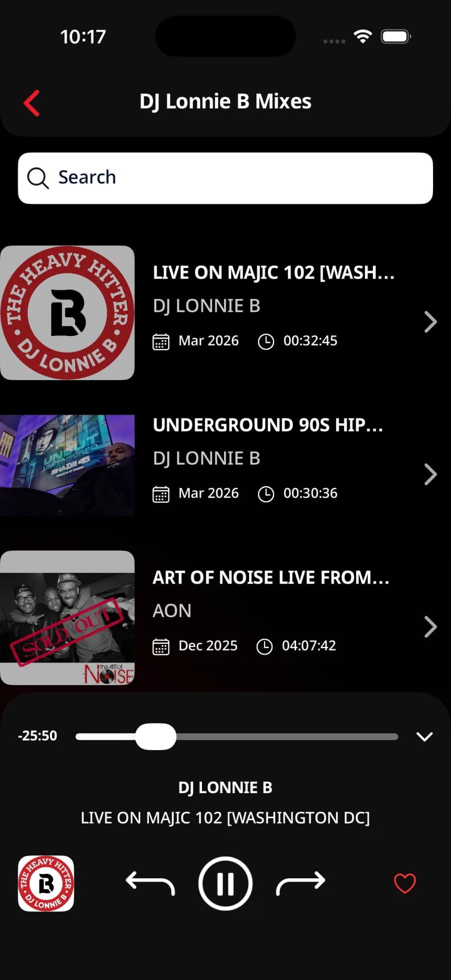Image resolution: width=451 pixels, height=980 pixels.
Task: Open chevron for Live on Majic 102 row
Action: 430,322
